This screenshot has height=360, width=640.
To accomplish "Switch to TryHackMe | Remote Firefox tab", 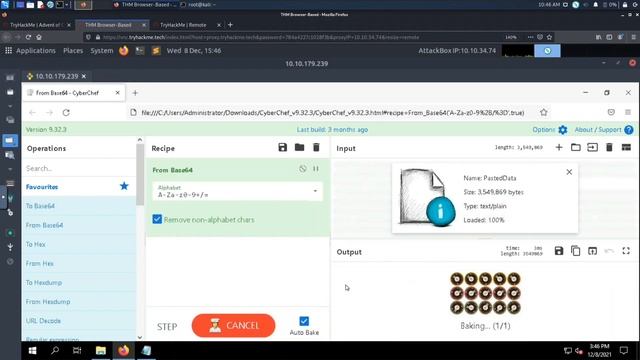I will click(x=183, y=25).
